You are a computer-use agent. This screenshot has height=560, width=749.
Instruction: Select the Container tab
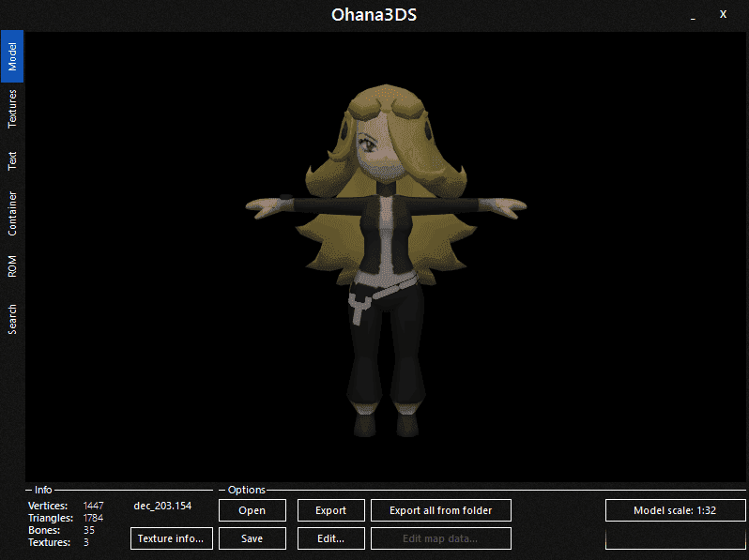pyautogui.click(x=12, y=214)
